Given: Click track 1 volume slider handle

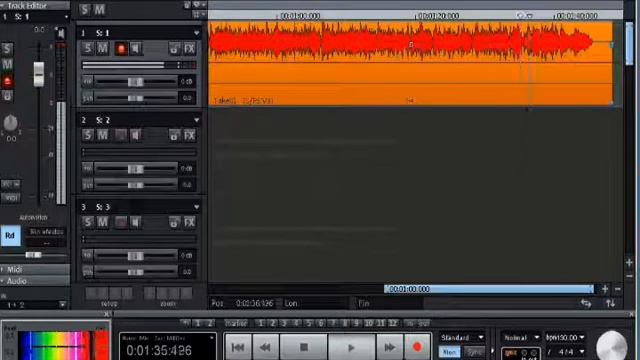Looking at the screenshot, I should [x=136, y=82].
